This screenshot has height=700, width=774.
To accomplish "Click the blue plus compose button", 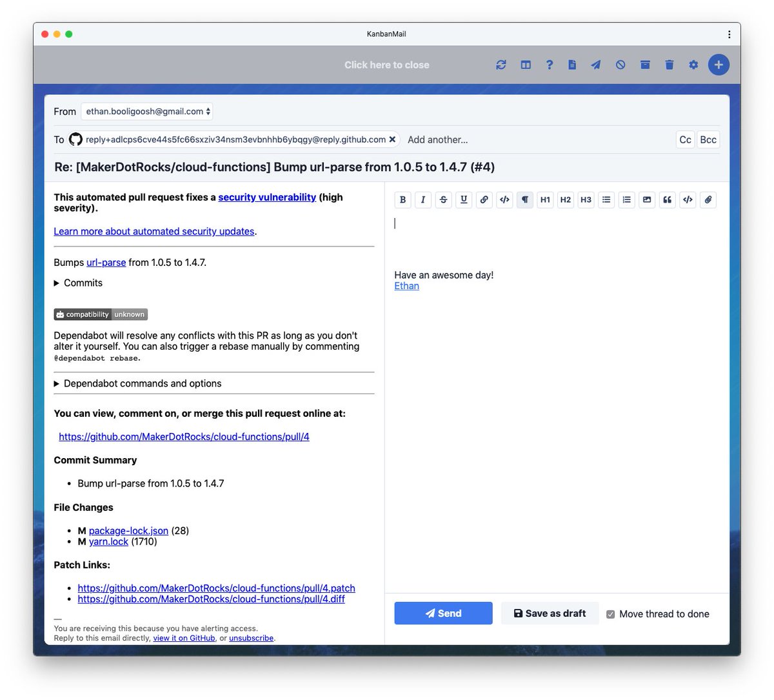I will click(719, 65).
